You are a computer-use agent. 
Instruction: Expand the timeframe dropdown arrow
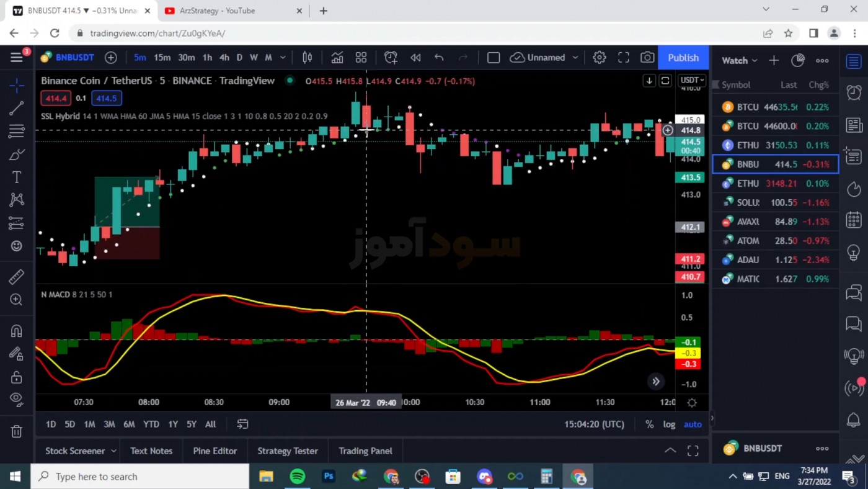coord(283,58)
